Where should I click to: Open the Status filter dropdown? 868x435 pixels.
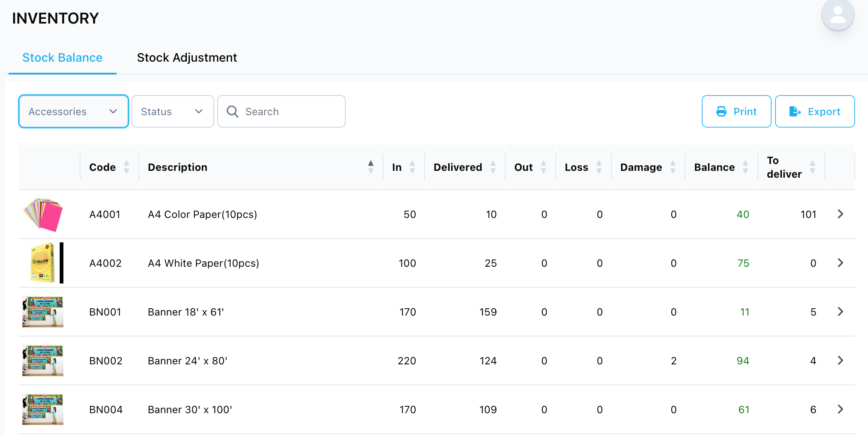pyautogui.click(x=173, y=111)
